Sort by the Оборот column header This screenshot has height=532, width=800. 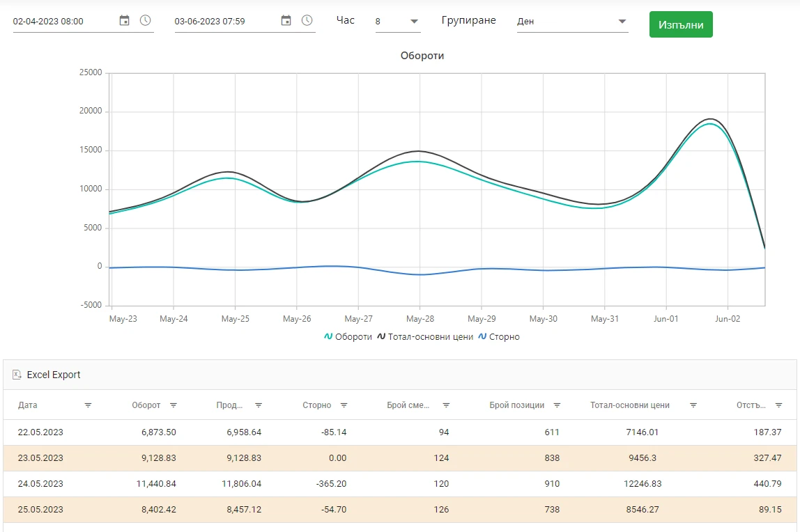pos(146,405)
